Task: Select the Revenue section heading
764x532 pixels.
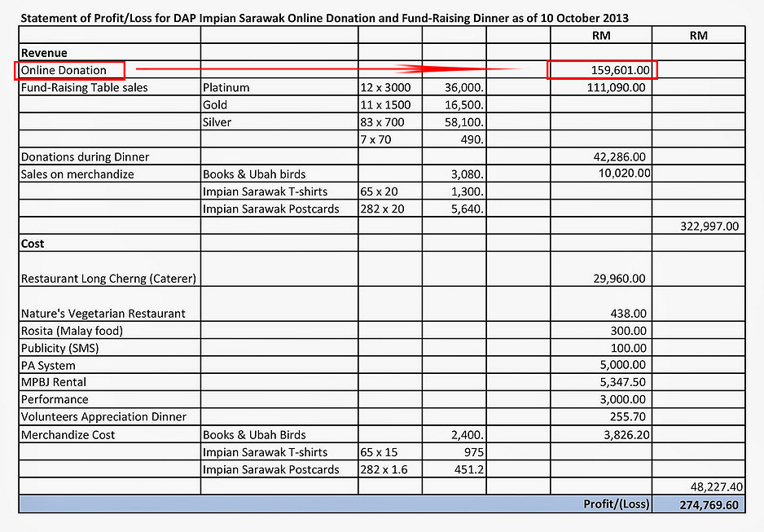Action: coord(44,53)
